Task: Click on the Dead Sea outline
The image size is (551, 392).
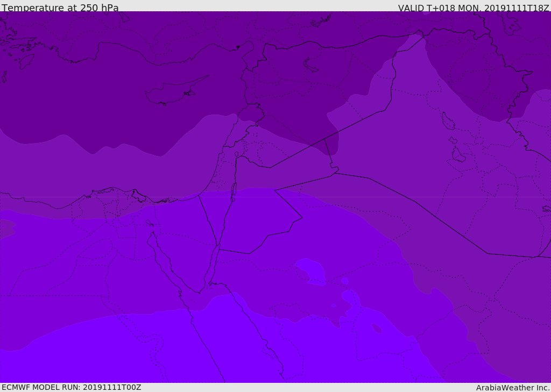Action: coord(234,190)
